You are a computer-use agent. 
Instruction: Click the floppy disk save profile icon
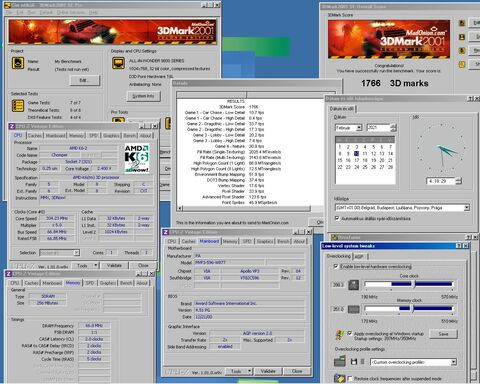pyautogui.click(x=354, y=362)
